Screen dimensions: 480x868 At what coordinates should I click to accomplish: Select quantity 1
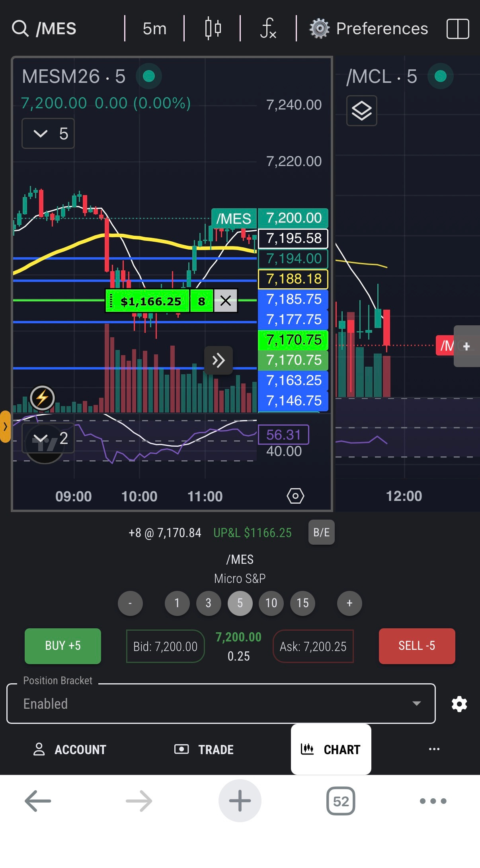[177, 603]
